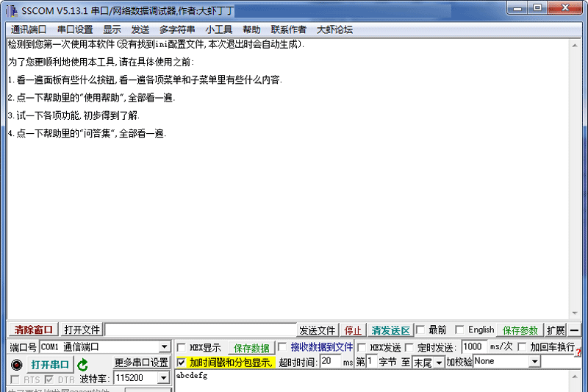Click the 打开串口 button

point(50,365)
